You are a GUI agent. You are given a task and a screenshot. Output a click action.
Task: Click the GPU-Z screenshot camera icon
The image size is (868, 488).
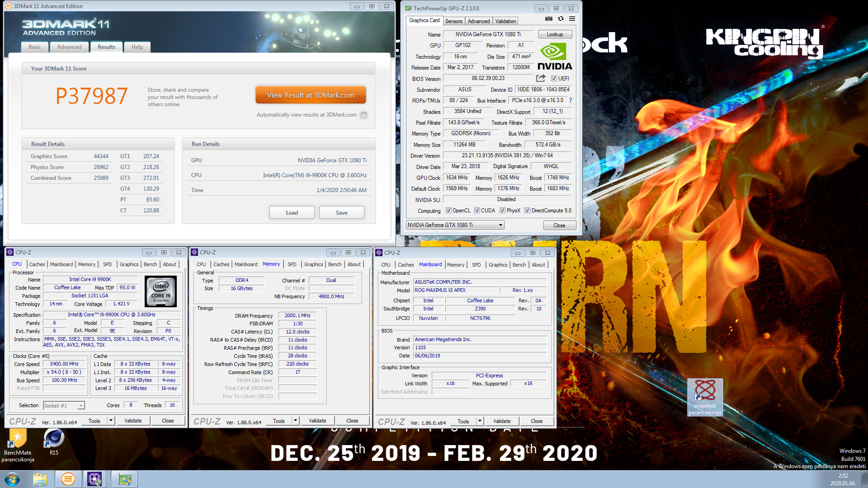(x=548, y=19)
